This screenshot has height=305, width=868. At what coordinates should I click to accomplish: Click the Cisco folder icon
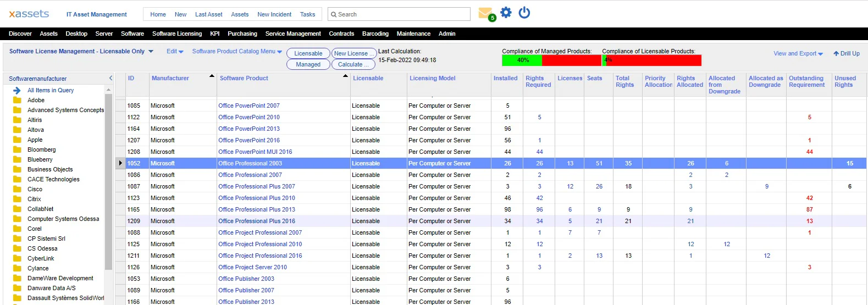17,189
